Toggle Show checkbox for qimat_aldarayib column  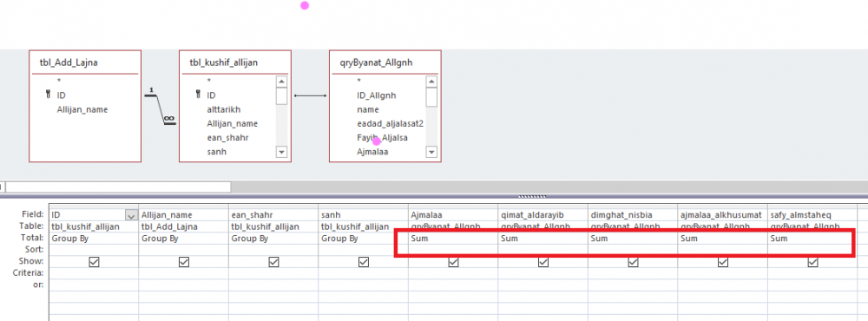coord(543,263)
